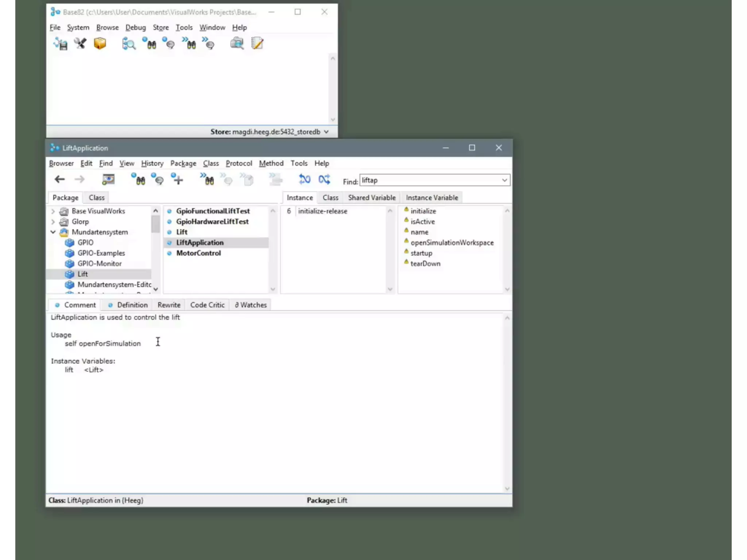Switch to the Instance Variable tab
747x560 pixels.
click(431, 198)
